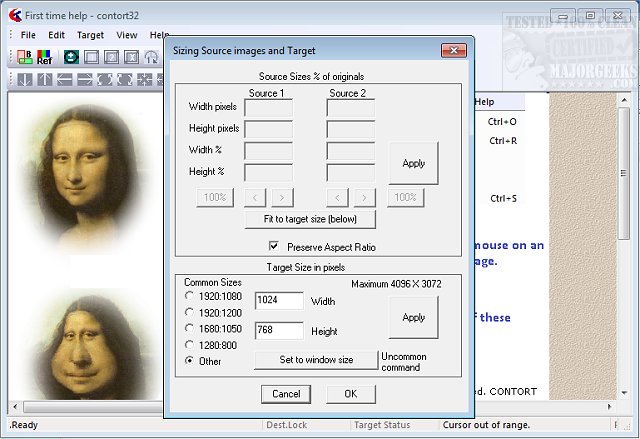Click Source 2 Height % field
Viewport: 640px width, 439px height.
pos(351,172)
